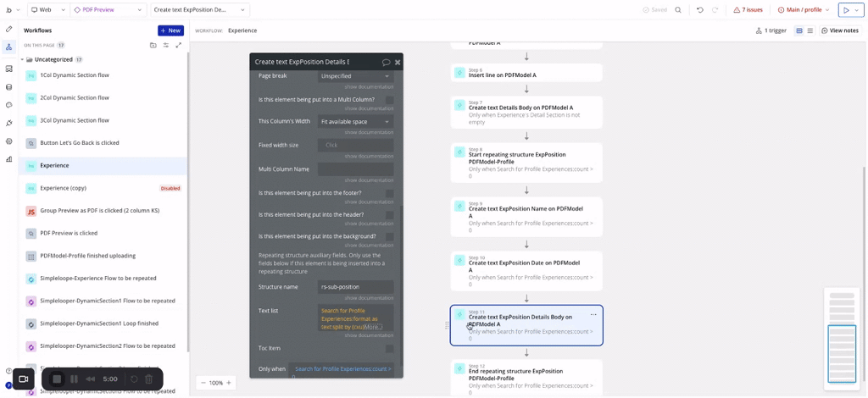
Task: Click the Fixed width size input field
Action: pyautogui.click(x=355, y=145)
